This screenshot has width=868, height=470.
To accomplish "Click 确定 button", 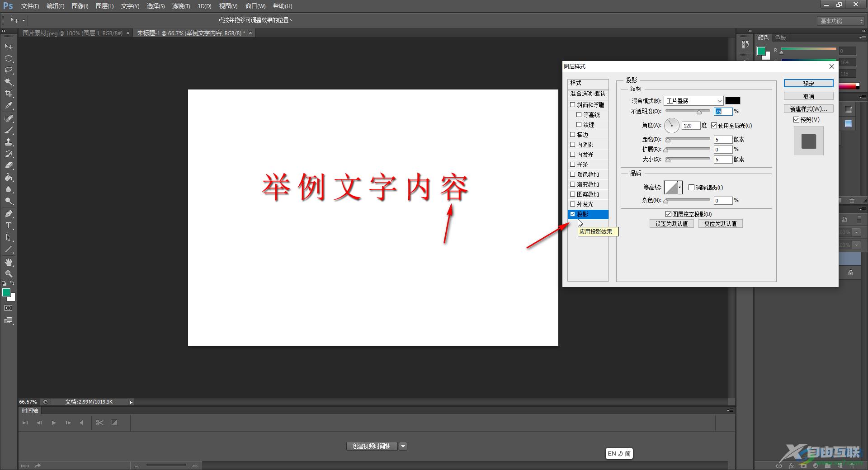I will click(x=808, y=84).
